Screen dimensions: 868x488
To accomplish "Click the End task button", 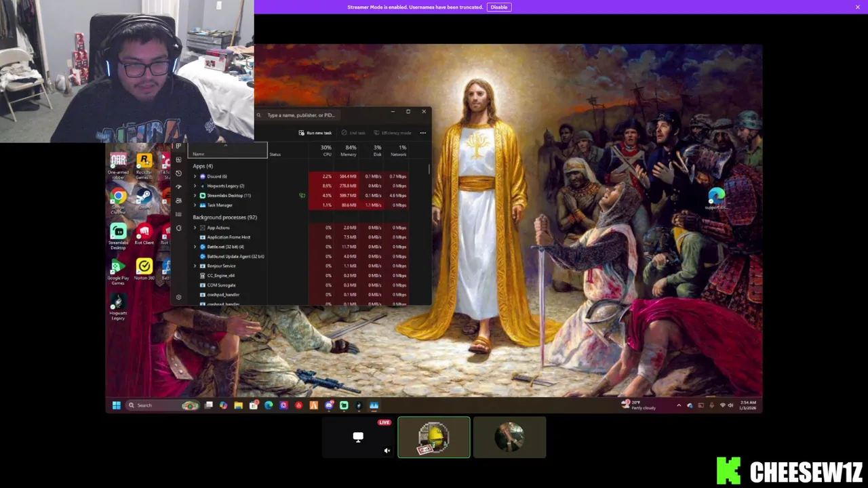I will pyautogui.click(x=353, y=133).
